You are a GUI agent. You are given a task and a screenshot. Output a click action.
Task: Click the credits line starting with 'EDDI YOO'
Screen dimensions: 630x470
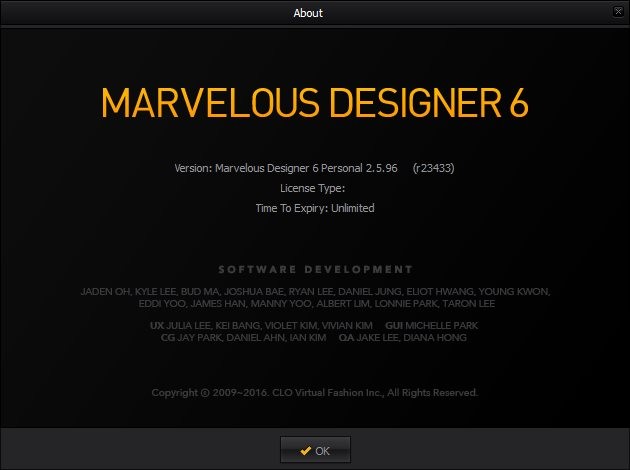(x=317, y=303)
